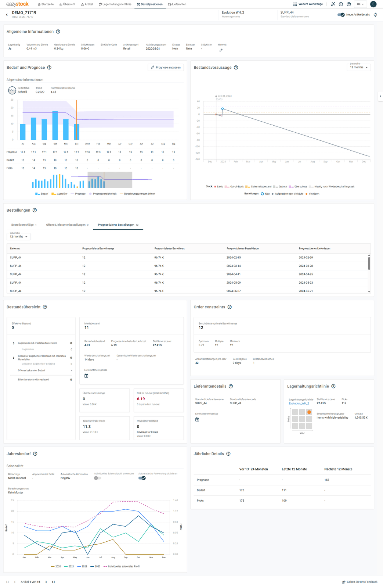383x588 pixels.
Task: Expand Lagersaldo mit ersetzten Materialien row
Action: (14, 343)
